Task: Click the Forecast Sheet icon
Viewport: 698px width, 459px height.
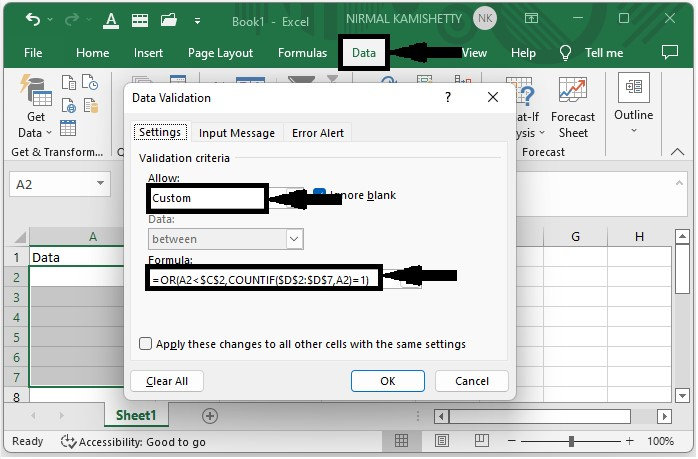Action: (573, 108)
